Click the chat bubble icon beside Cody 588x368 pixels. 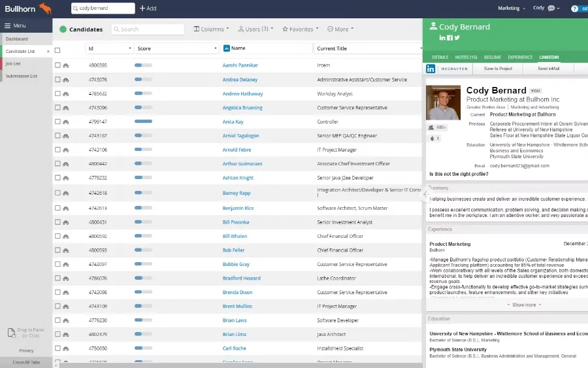pyautogui.click(x=551, y=8)
